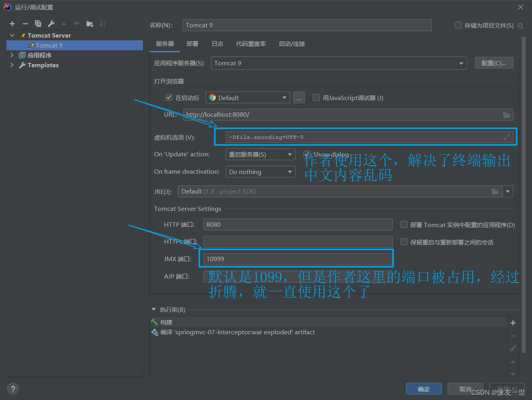
Task: Remove the selected configuration
Action: tap(25, 24)
